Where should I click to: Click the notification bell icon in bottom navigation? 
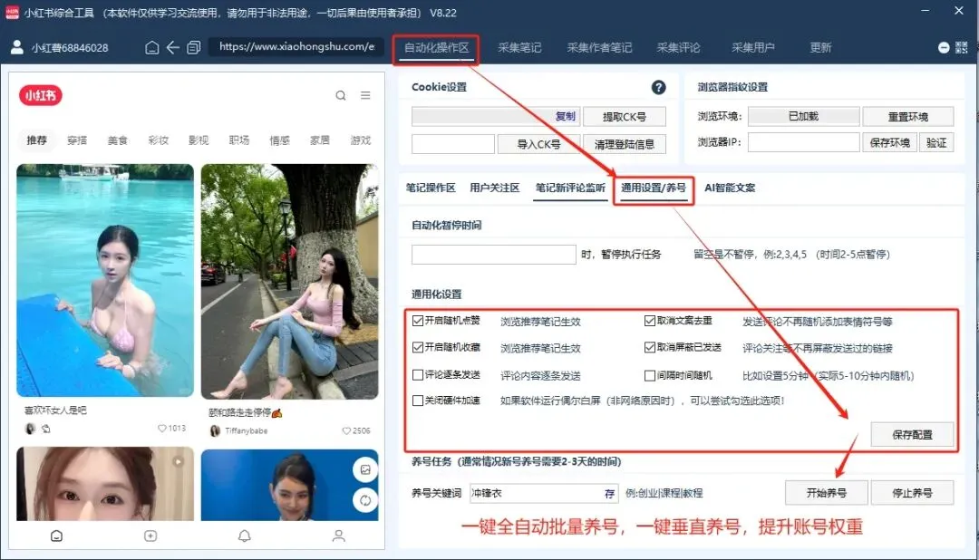click(243, 536)
